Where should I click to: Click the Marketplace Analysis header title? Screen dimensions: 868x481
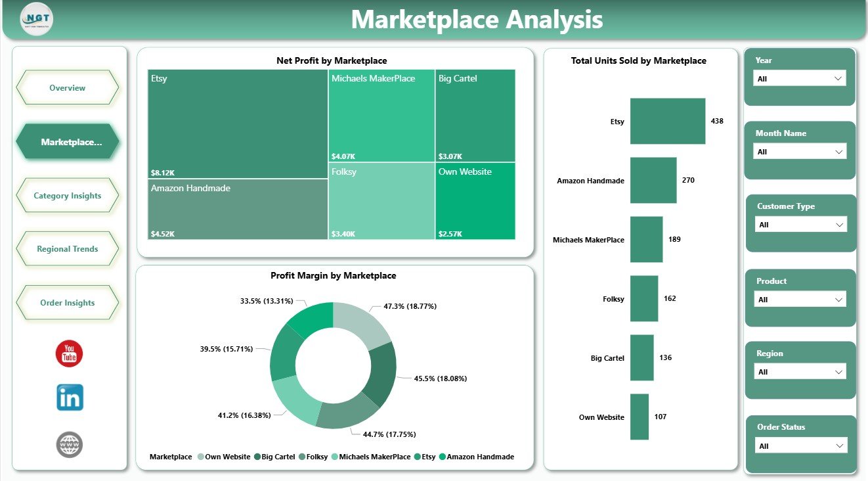(x=477, y=20)
